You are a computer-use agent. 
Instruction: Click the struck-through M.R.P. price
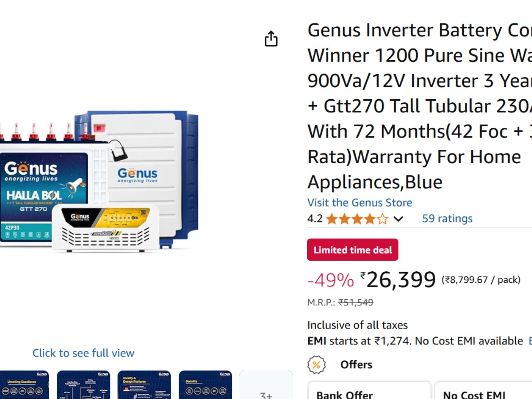pyautogui.click(x=356, y=302)
